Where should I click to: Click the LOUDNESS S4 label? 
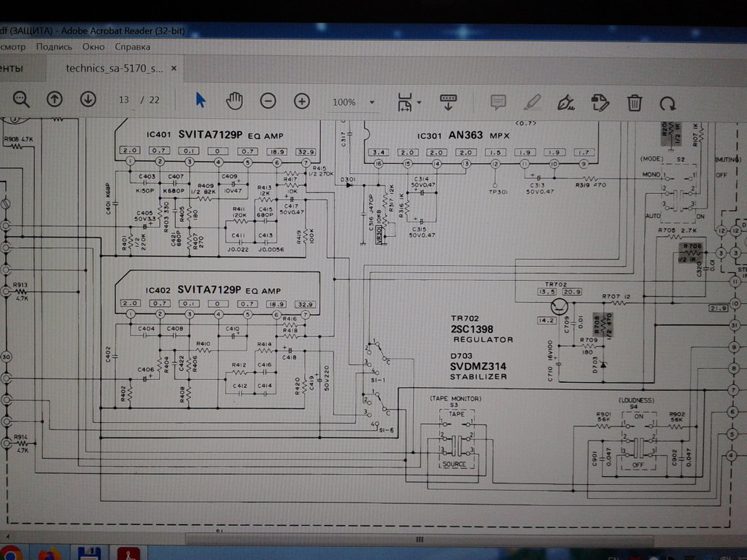click(636, 402)
